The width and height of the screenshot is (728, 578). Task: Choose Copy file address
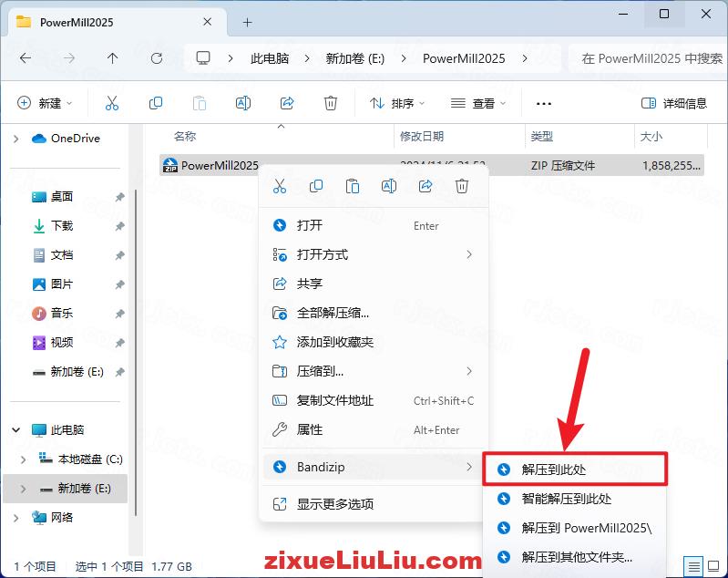click(x=374, y=400)
